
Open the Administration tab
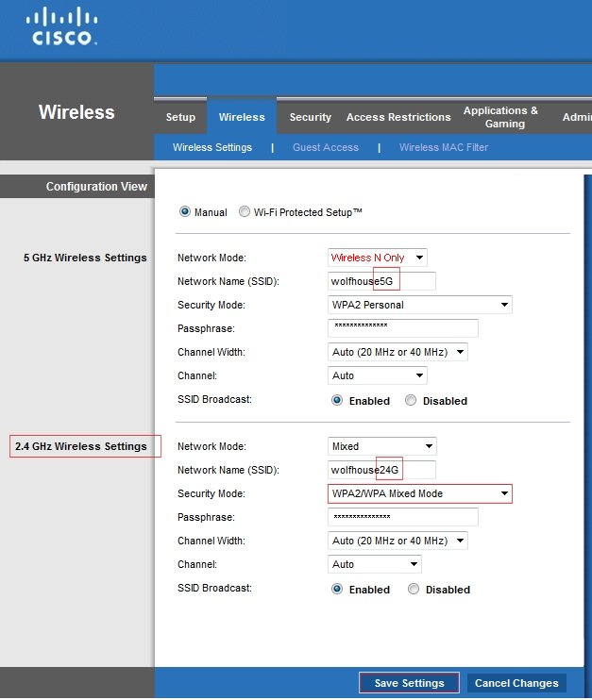[577, 117]
